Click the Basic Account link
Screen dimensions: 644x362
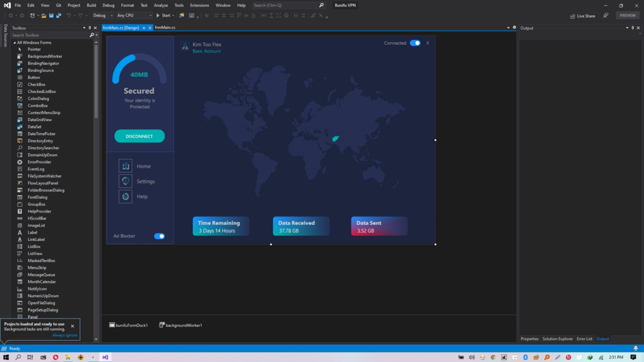[x=206, y=51]
